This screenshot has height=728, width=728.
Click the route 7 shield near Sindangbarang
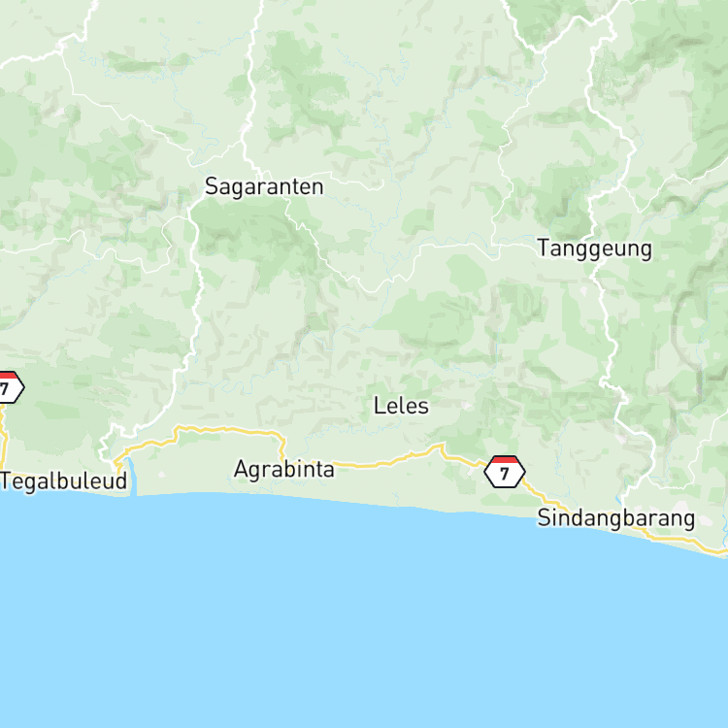point(505,472)
